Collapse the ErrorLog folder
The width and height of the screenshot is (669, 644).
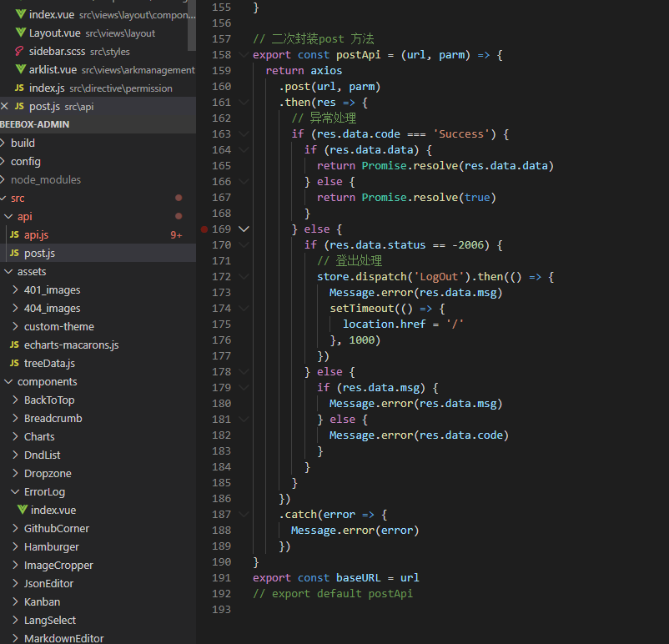coord(16,492)
